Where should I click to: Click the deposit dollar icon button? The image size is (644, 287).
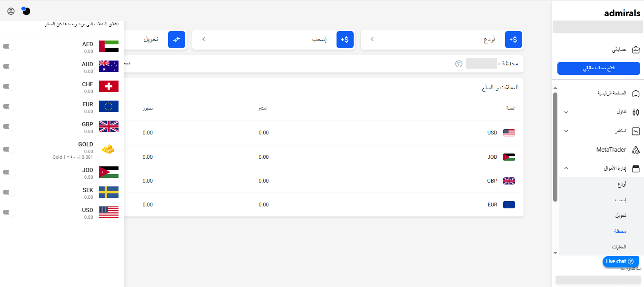[x=514, y=40]
